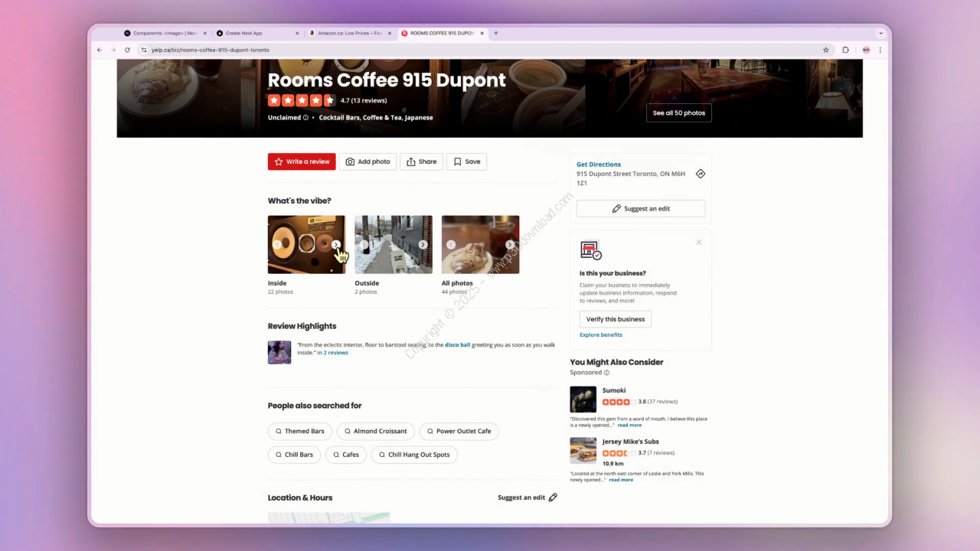The image size is (980, 551).
Task: Open a new tab with the plus icon
Action: (x=496, y=33)
